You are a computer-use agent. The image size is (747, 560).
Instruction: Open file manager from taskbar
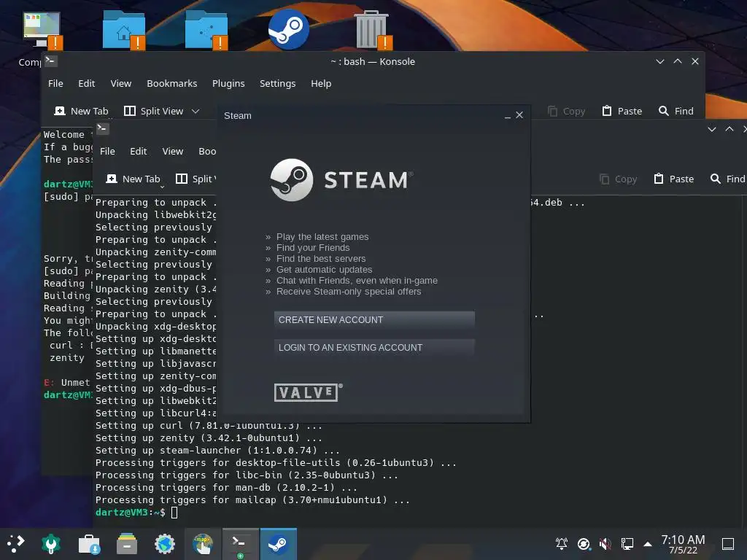(x=127, y=543)
